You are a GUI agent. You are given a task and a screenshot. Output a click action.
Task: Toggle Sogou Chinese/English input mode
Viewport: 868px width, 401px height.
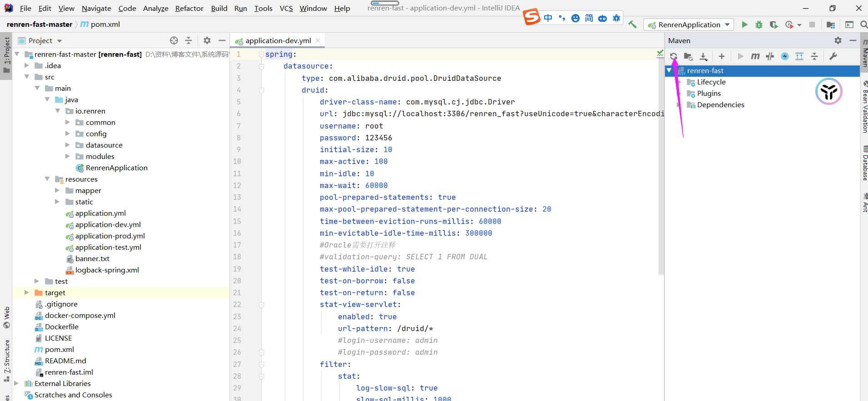tap(548, 18)
